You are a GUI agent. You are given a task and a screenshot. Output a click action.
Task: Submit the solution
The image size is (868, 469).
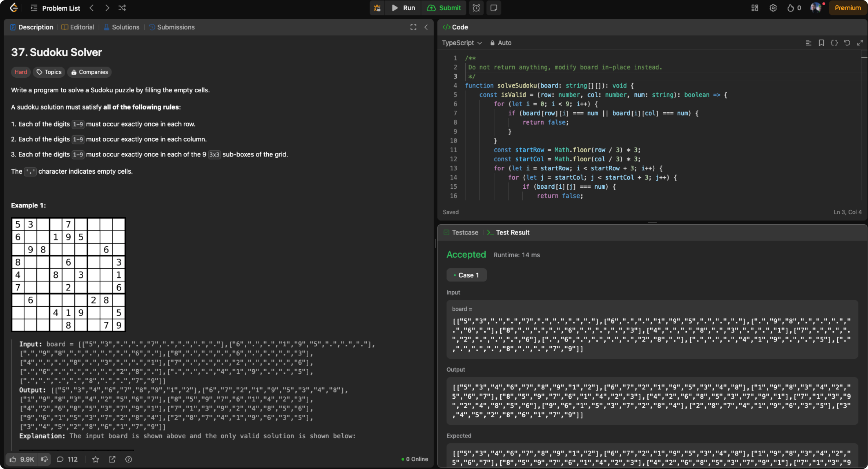[x=444, y=8]
